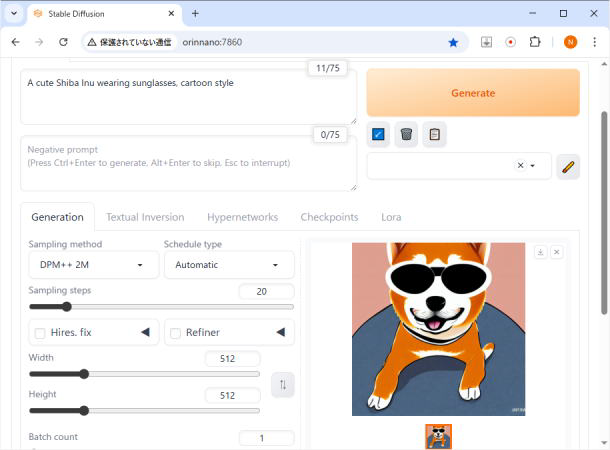Close the generated image preview
The width and height of the screenshot is (610, 450).
pyautogui.click(x=557, y=252)
